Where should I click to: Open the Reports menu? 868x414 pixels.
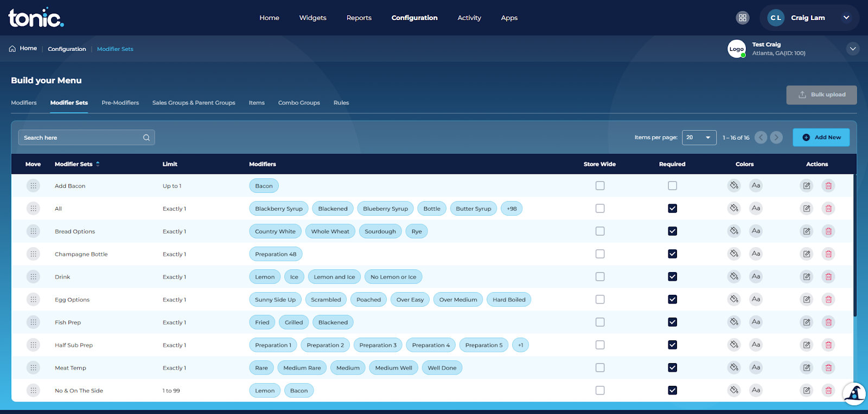pos(359,18)
